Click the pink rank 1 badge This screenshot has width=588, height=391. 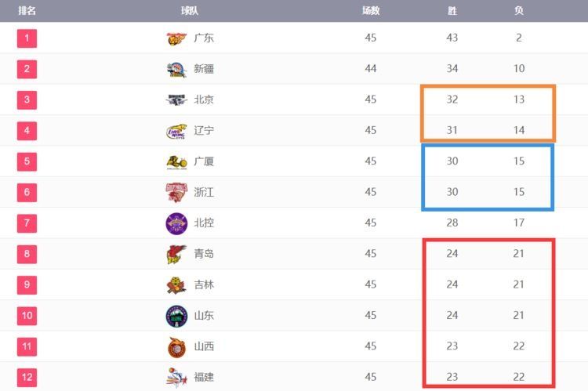coord(27,38)
